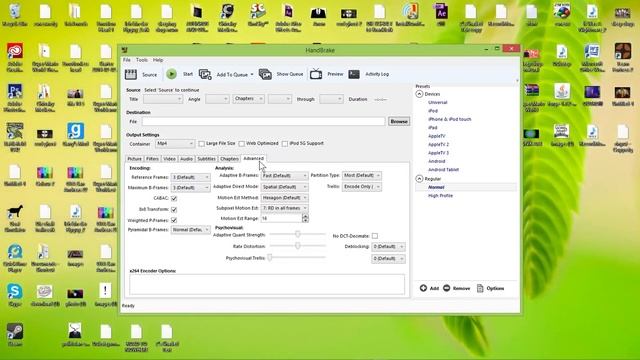Viewport: 640px width, 360px height.
Task: Expand the Add To Queue dropdown arrow
Action: [x=252, y=75]
